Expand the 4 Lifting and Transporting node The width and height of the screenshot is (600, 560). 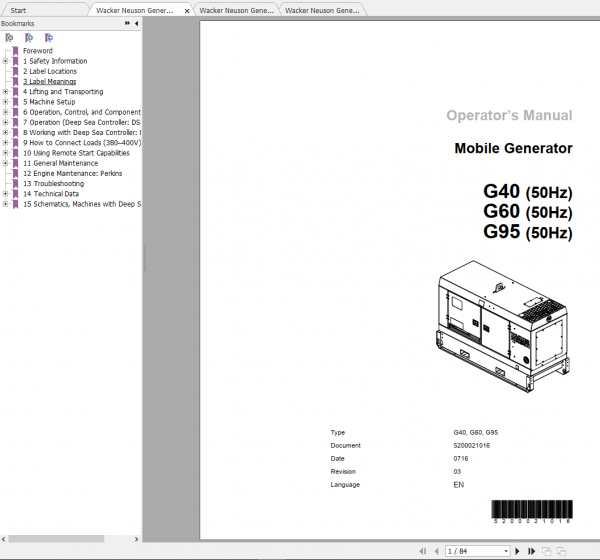5,91
